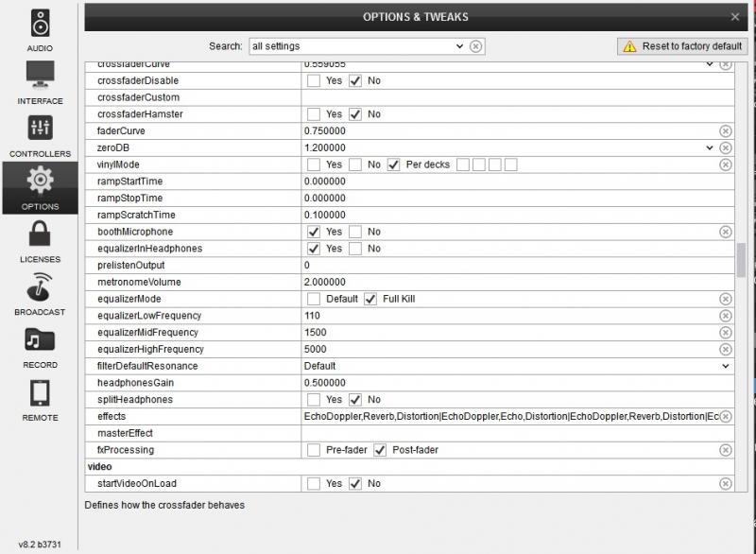This screenshot has height=554, width=756.
Task: Reset boothMicrophone with its X icon
Action: tap(725, 232)
